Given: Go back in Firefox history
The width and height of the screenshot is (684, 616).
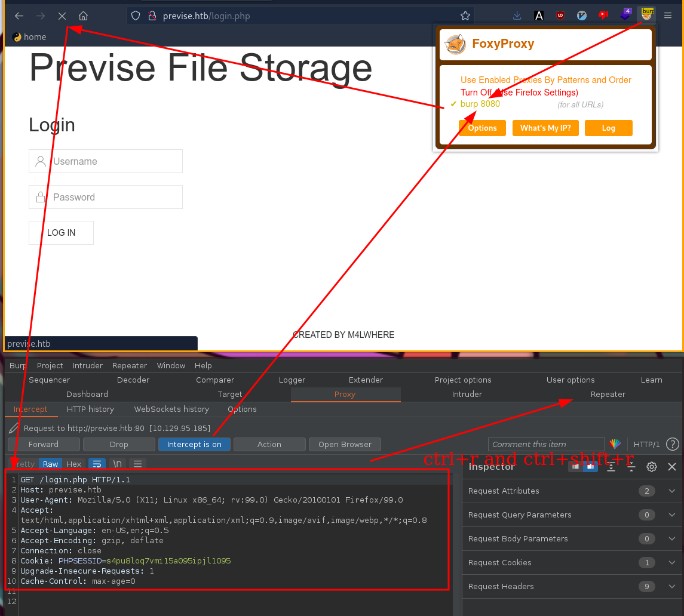Looking at the screenshot, I should pyautogui.click(x=19, y=16).
